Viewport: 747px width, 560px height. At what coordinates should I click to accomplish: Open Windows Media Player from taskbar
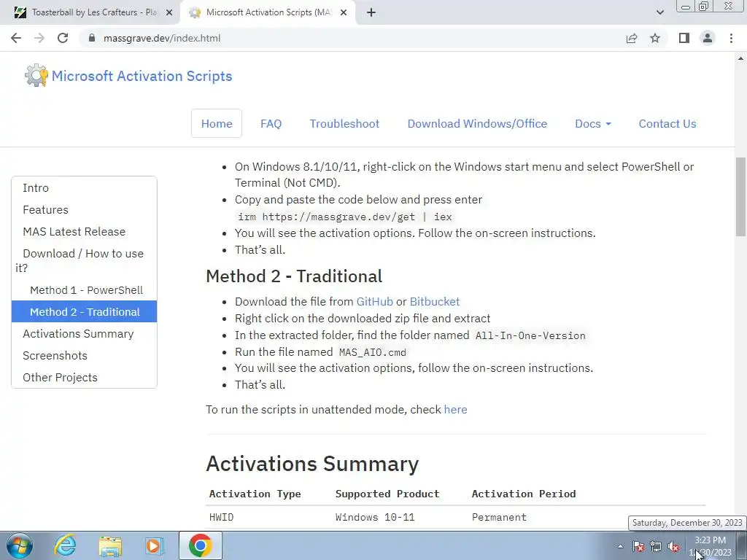154,545
